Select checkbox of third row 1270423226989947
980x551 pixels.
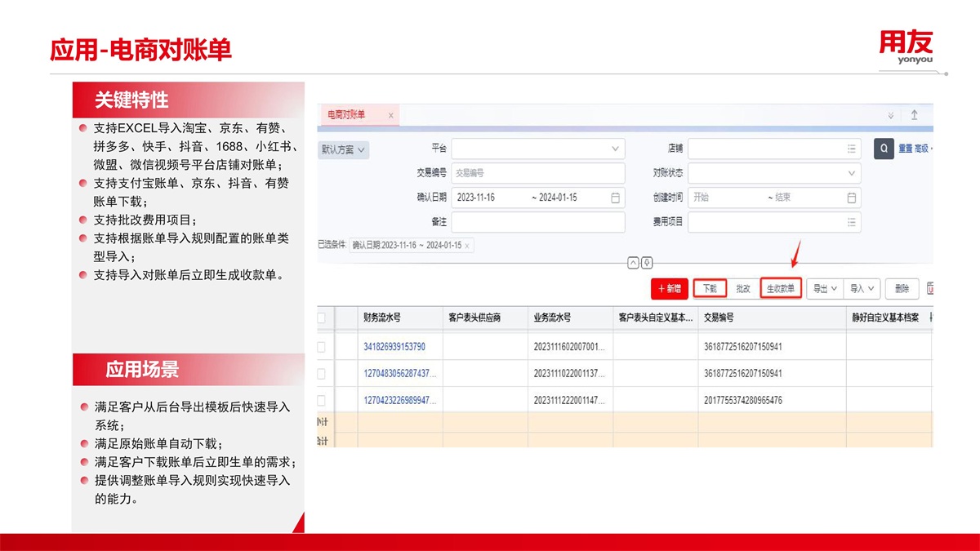pos(320,400)
